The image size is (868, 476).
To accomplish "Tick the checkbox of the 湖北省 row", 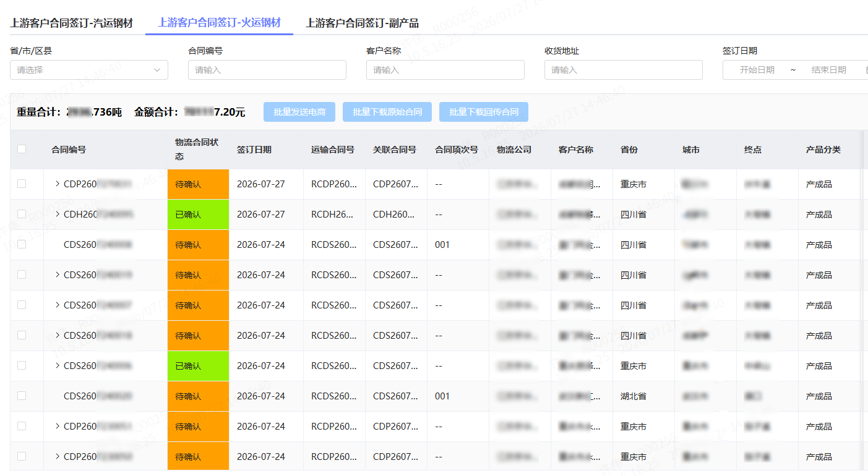I will [x=22, y=396].
